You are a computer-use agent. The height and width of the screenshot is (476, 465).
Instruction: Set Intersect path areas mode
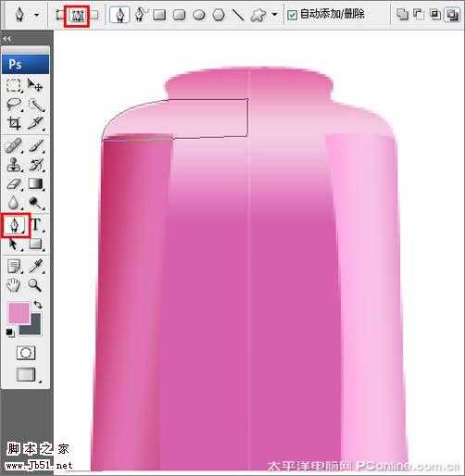(435, 14)
